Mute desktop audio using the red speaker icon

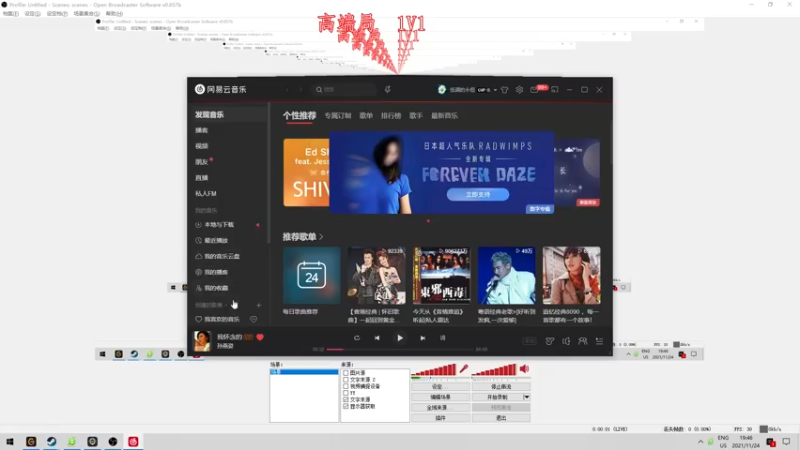[x=524, y=368]
